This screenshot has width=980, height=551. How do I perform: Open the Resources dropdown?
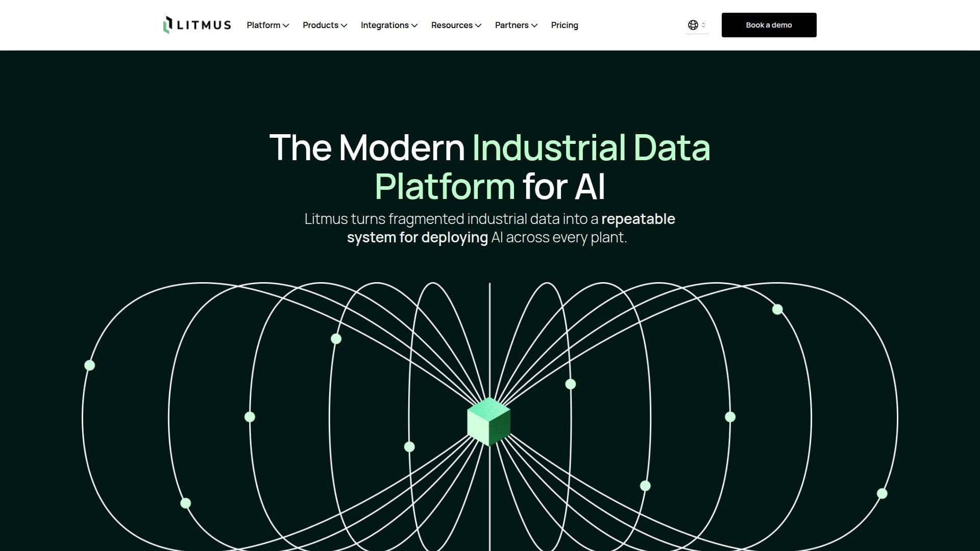pyautogui.click(x=456, y=25)
